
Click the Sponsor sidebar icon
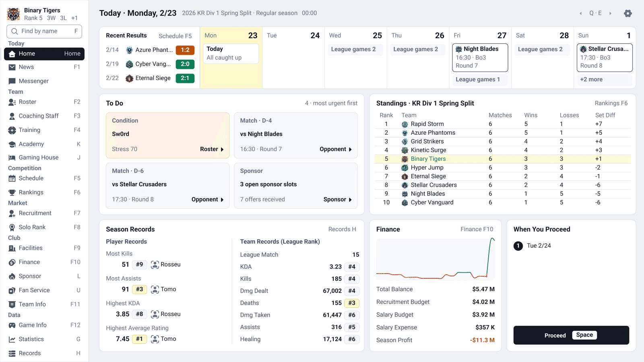click(x=12, y=276)
